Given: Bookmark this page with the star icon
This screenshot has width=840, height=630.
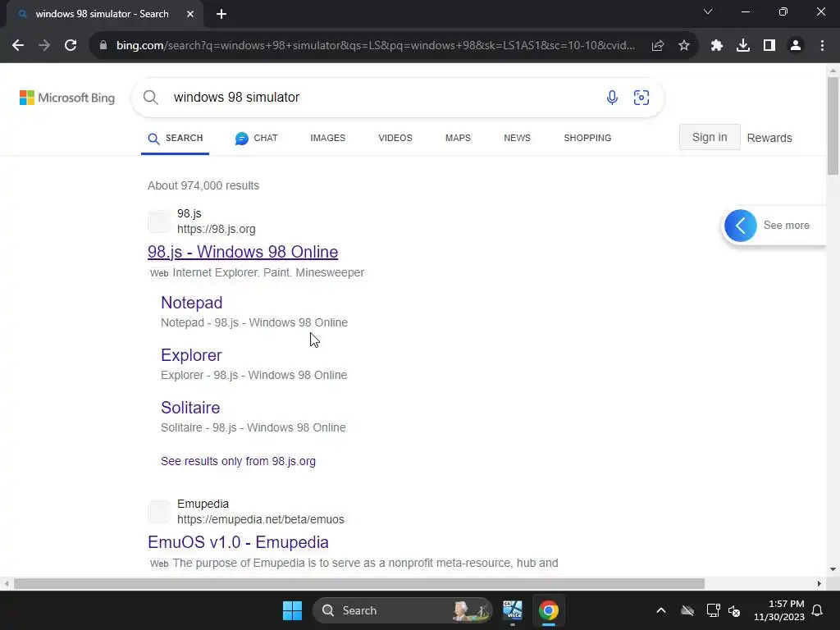Looking at the screenshot, I should [x=684, y=46].
